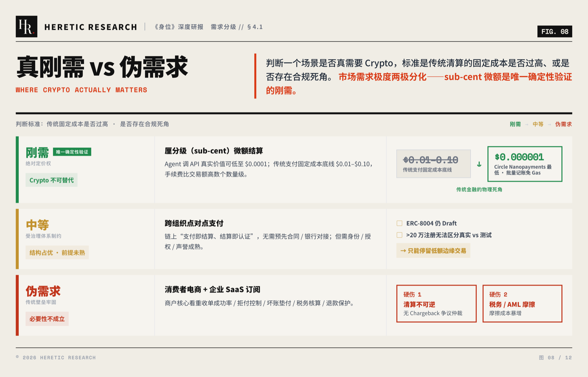Screen dimensions: 588x377
Task: Select the FIG. 08 badge
Action: 555,32
